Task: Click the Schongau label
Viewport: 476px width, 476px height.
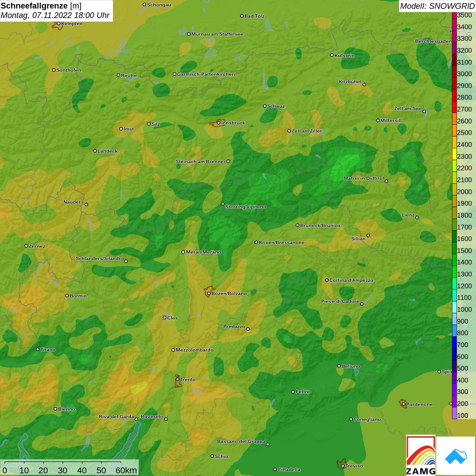Action: [159, 5]
